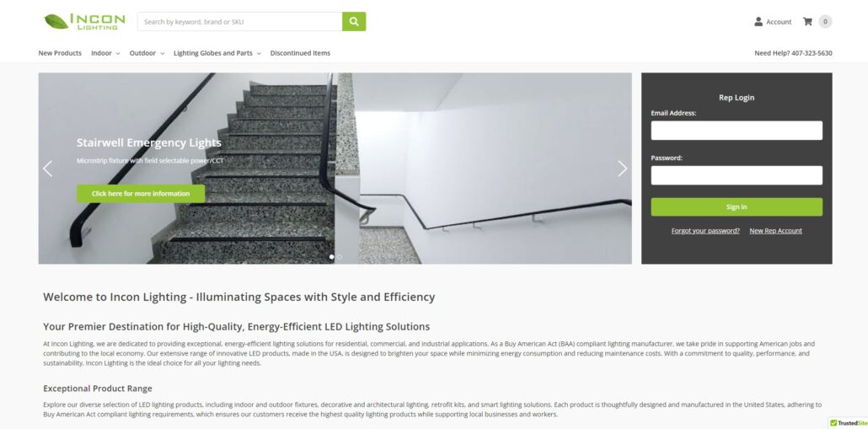This screenshot has height=429, width=868.
Task: Advance carousel with right arrow
Action: (x=622, y=169)
